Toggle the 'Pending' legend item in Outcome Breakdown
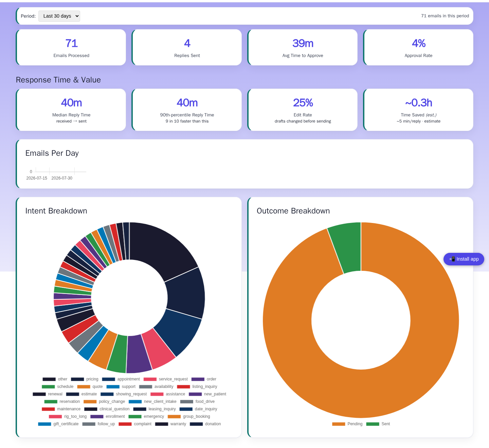 coord(347,424)
